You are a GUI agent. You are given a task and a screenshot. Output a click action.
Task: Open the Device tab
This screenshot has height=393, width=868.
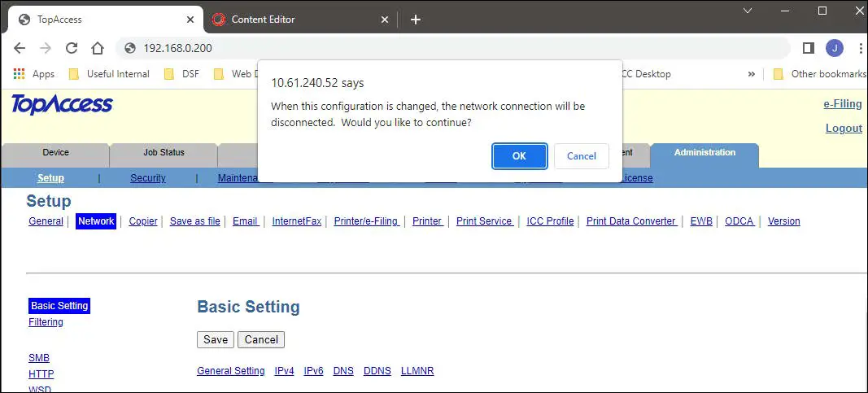tap(55, 153)
